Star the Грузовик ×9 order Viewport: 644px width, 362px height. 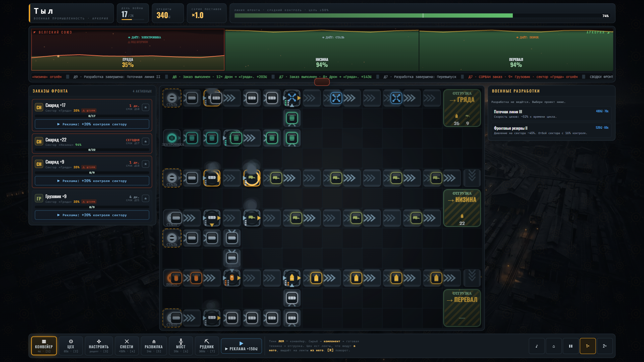146,198
